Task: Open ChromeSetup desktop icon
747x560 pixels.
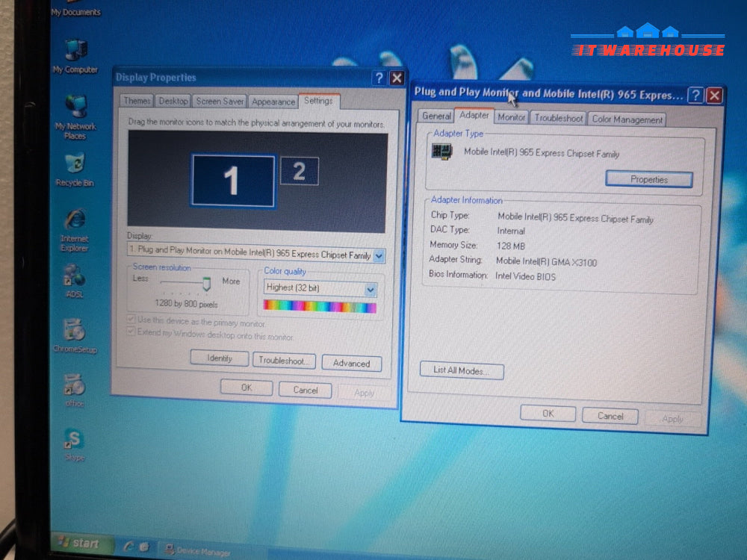Action: [x=75, y=336]
